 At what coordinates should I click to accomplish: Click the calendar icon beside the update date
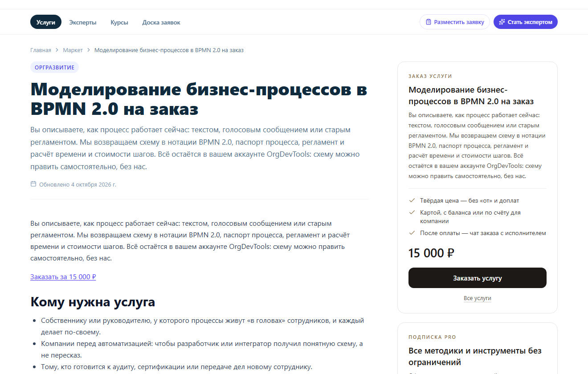coord(33,184)
